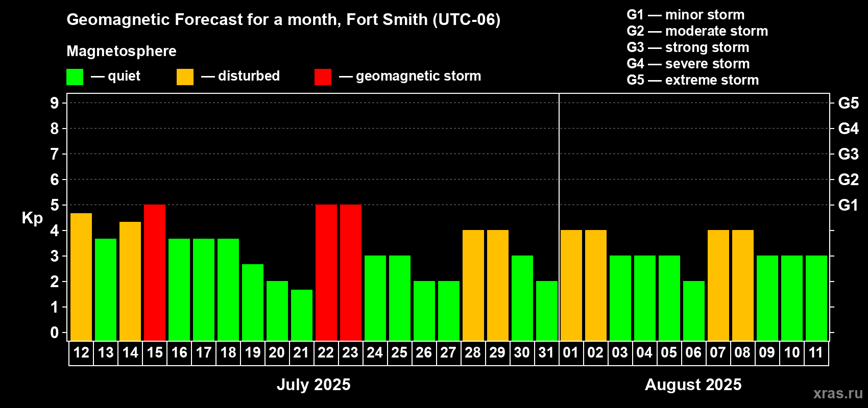
Task: Click the G2 label on right axis
Action: [849, 180]
